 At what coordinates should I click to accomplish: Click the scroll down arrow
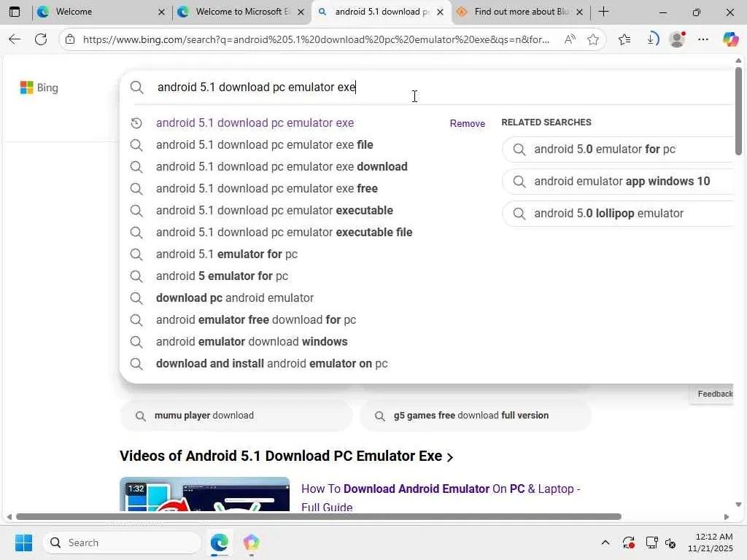coord(738,505)
